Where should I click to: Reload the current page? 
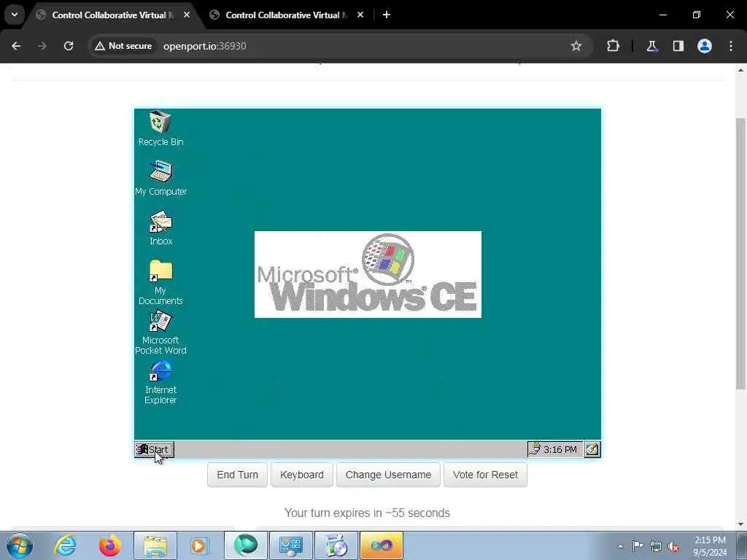click(x=69, y=46)
